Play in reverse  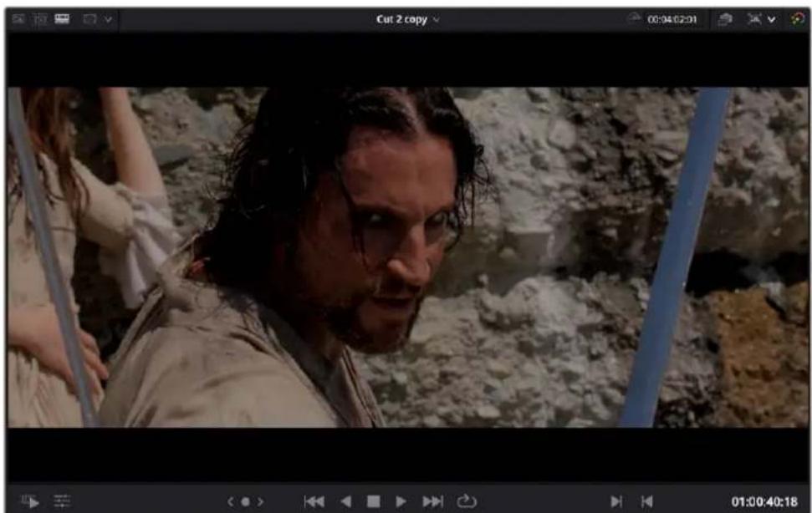(346, 501)
